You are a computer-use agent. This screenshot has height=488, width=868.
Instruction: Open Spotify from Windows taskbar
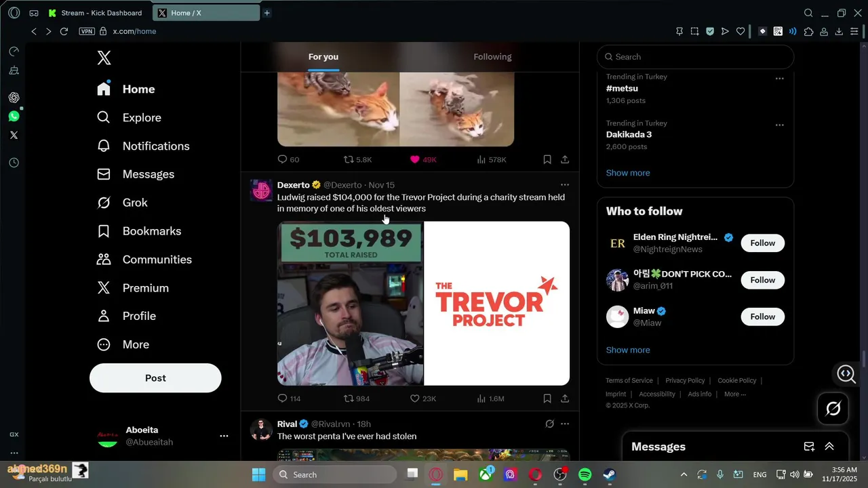(585, 474)
